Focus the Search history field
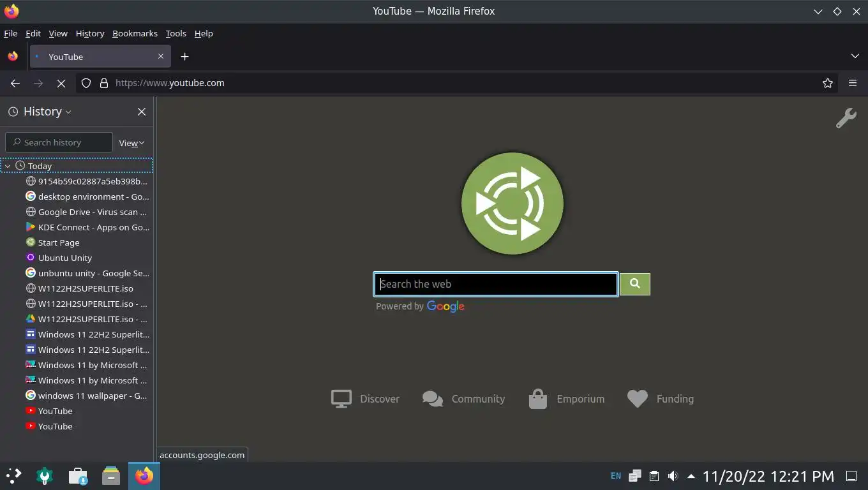 tap(59, 142)
